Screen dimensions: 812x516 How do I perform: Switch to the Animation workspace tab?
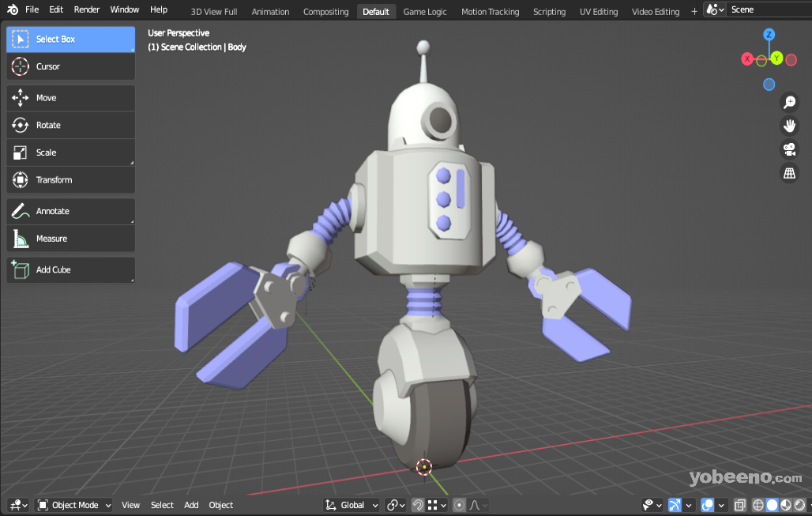pos(270,12)
